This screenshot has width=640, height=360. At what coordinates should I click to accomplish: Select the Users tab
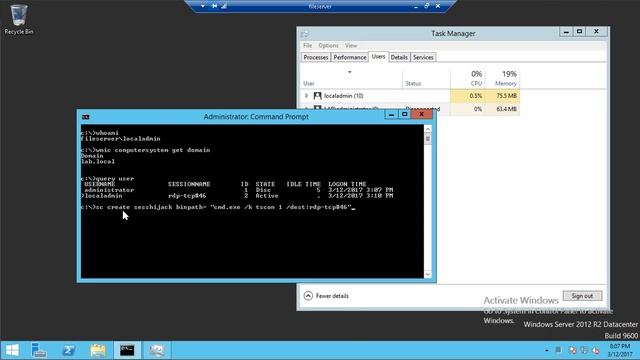(378, 57)
